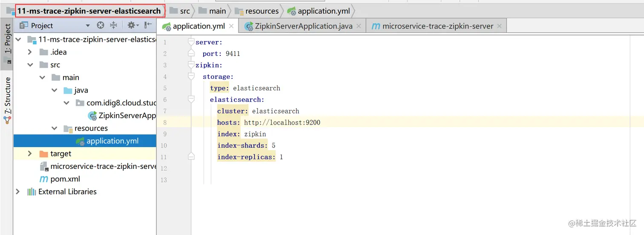Click the package icon for com.idig8.cloud

80,103
